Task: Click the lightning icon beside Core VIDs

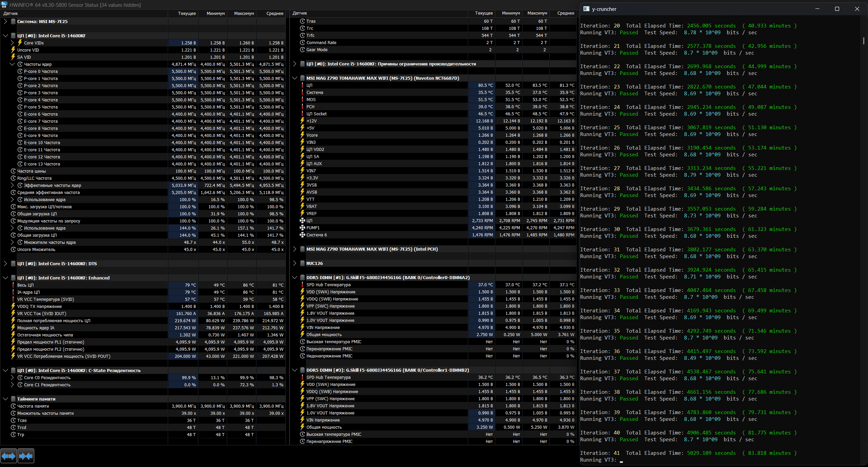Action: (20, 43)
